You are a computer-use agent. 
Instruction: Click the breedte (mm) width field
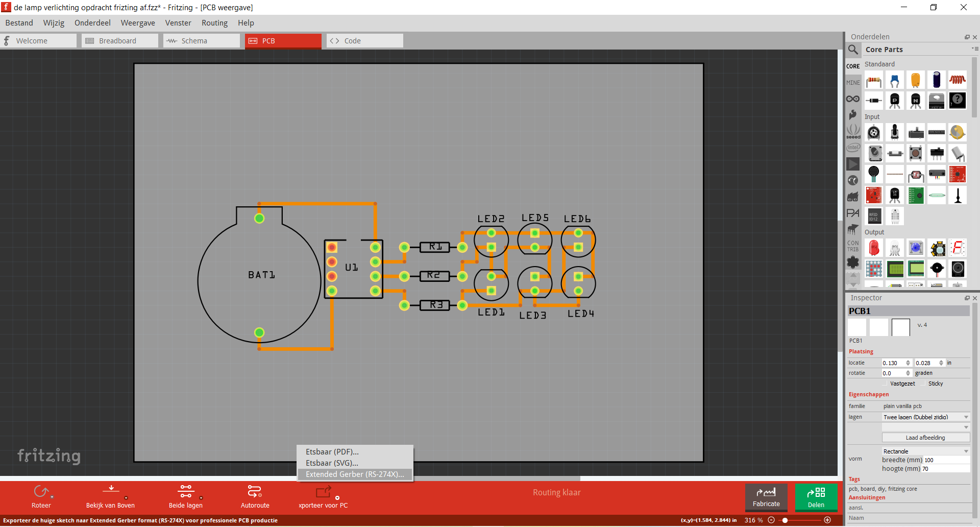tap(945, 460)
